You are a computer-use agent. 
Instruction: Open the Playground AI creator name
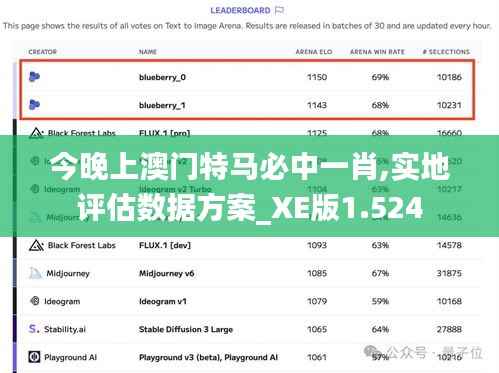pos(70,357)
